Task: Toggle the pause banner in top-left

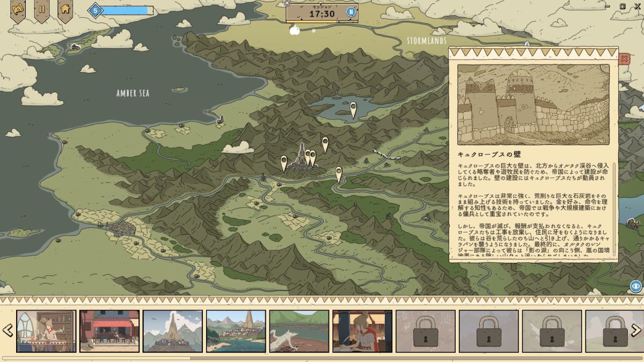Action: (41, 10)
